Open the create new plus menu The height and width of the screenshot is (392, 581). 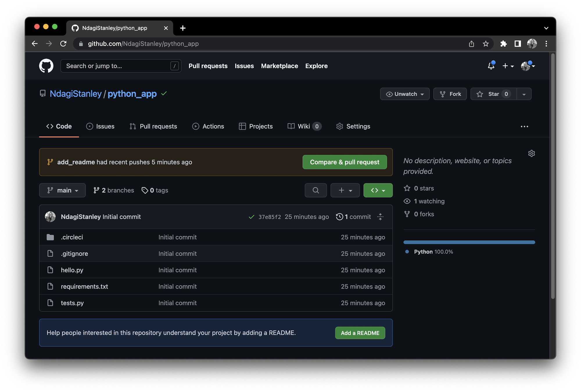(508, 66)
